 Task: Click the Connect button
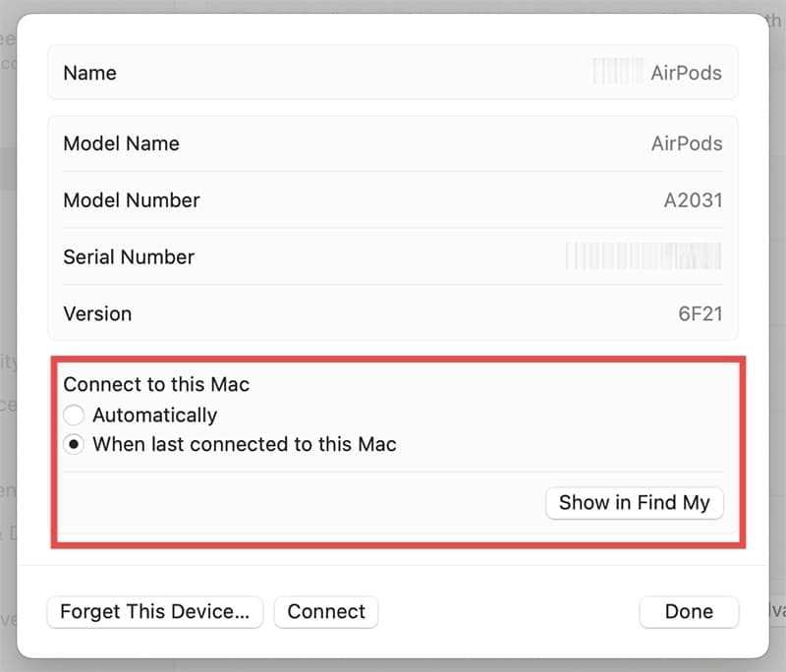tap(326, 611)
